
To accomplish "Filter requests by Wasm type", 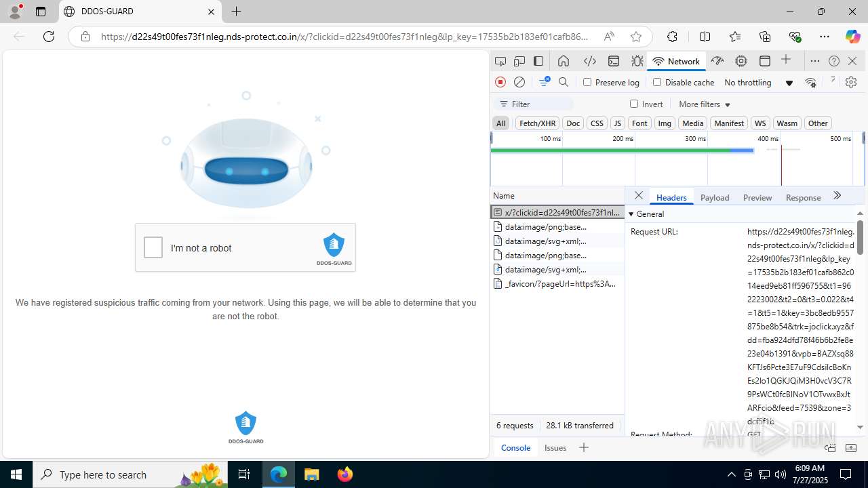I will click(787, 123).
